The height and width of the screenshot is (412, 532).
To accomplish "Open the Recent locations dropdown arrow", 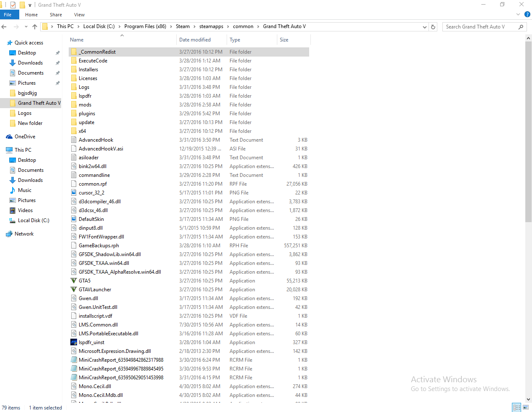I will click(x=26, y=27).
